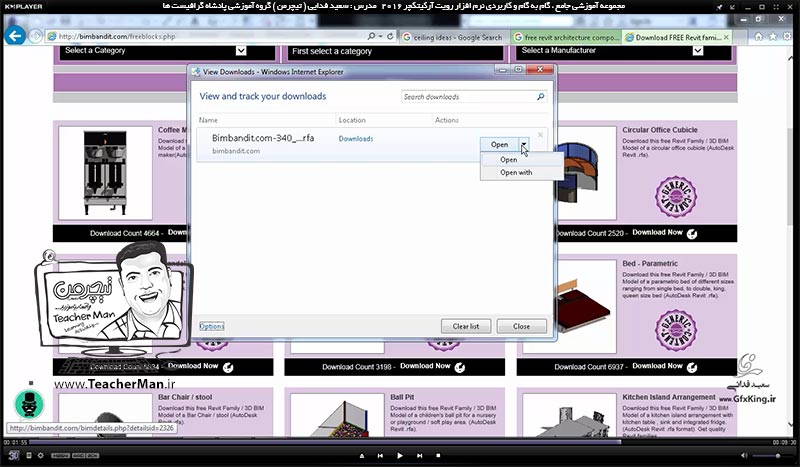Click the Ball Pit heading
The height and width of the screenshot is (467, 800).
pyautogui.click(x=402, y=397)
